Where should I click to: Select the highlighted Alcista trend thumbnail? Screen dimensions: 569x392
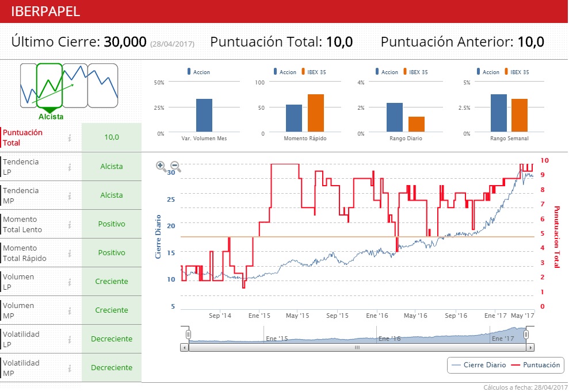(49, 86)
